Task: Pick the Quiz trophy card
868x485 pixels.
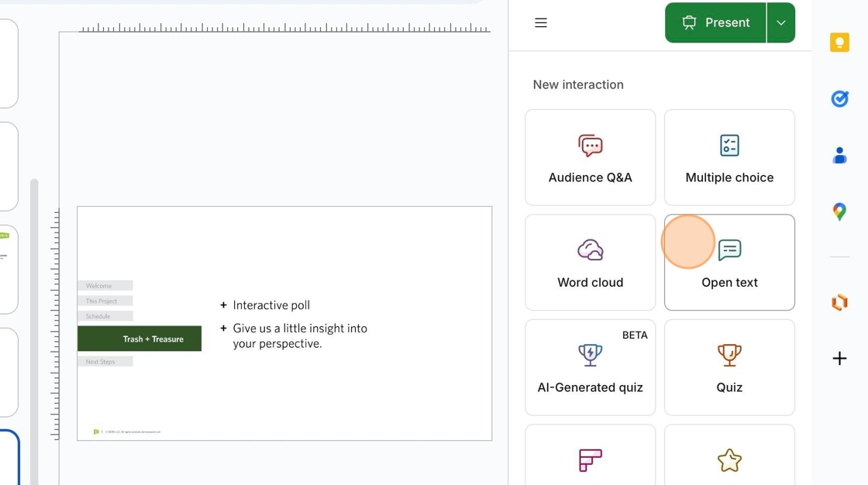Action: click(729, 367)
